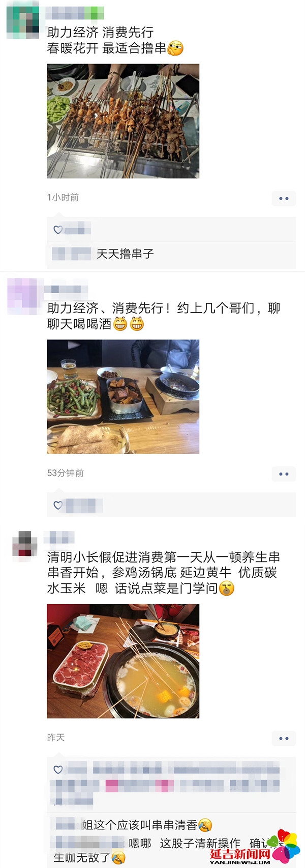Image resolution: width=305 pixels, height=868 pixels.
Task: Click the 延吉新闻网 watermark logo
Action: coord(255,848)
